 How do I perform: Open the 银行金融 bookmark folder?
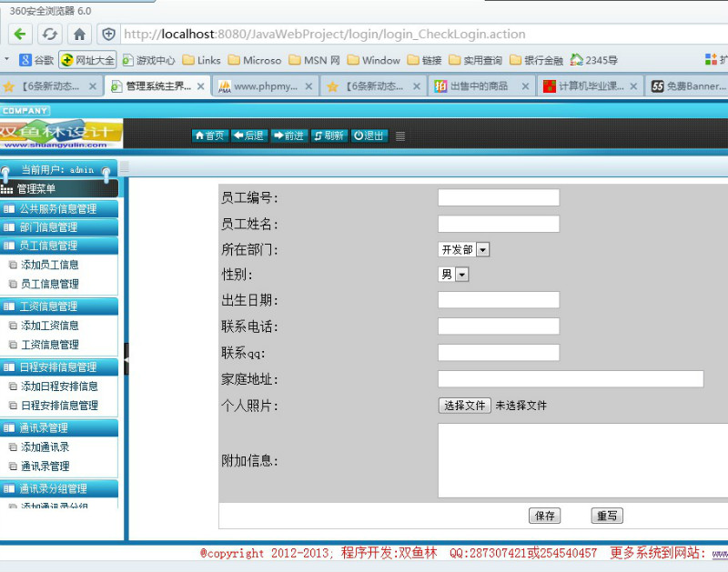536,60
